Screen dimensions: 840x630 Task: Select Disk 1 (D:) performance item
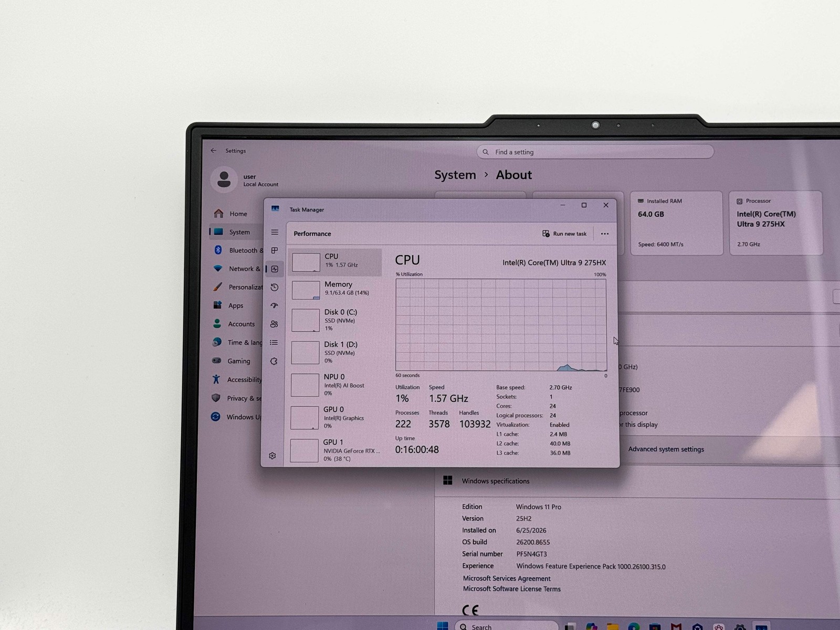click(334, 352)
